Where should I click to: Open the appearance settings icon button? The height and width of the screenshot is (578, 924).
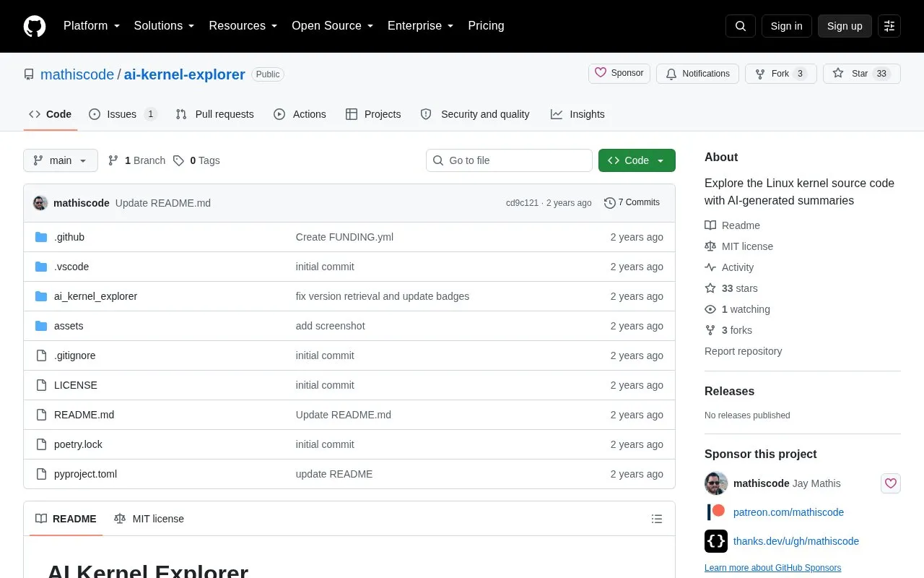click(x=889, y=26)
